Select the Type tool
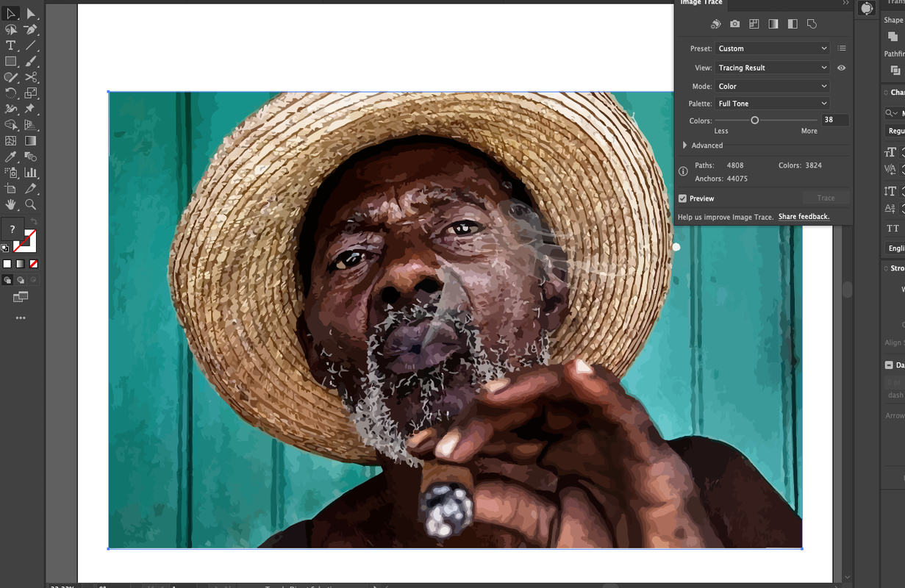905x588 pixels. [11, 46]
